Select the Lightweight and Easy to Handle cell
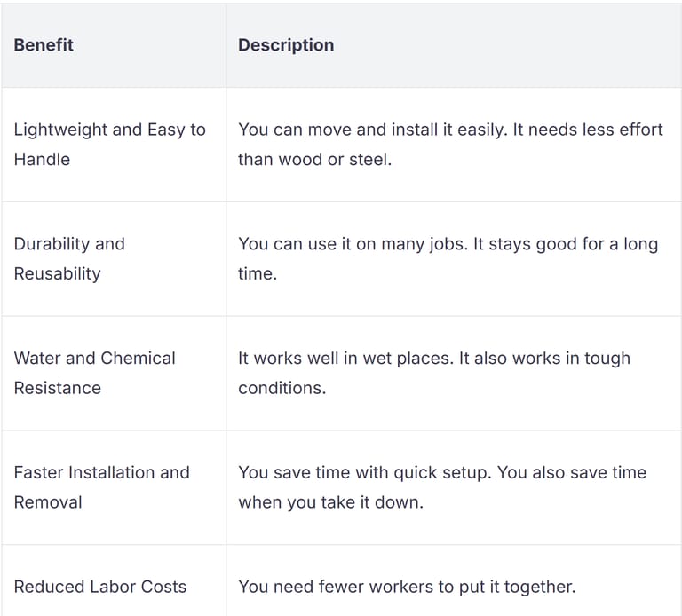Viewport: 682px width, 616px height. [109, 144]
